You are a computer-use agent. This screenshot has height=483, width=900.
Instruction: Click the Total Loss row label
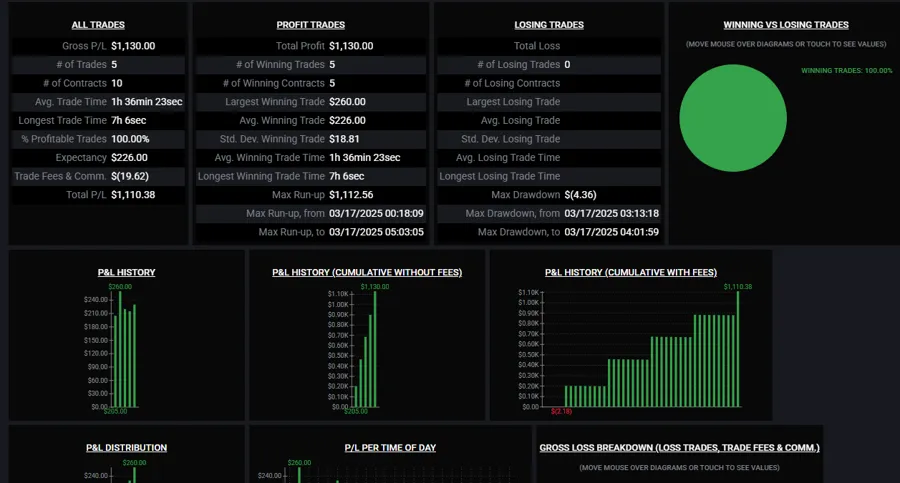pyautogui.click(x=537, y=46)
